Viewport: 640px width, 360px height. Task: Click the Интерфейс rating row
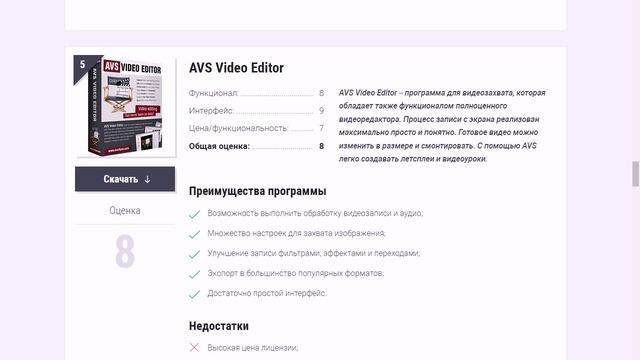tap(256, 111)
